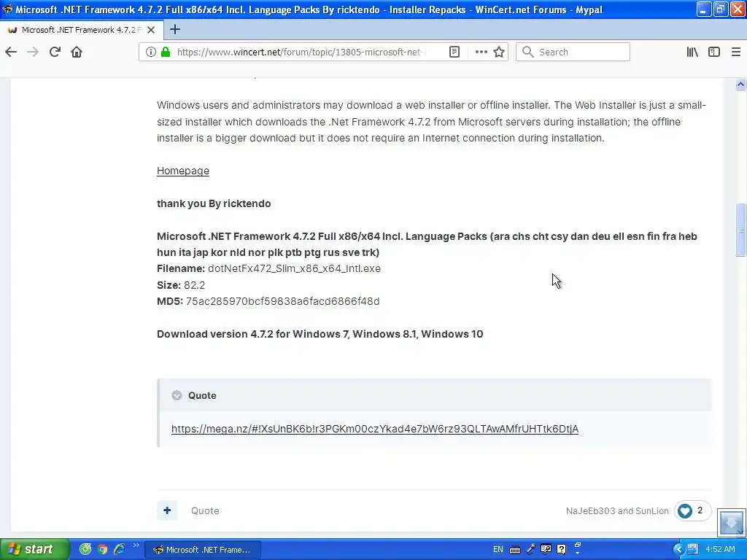Like the post with the heart icon

click(x=684, y=510)
